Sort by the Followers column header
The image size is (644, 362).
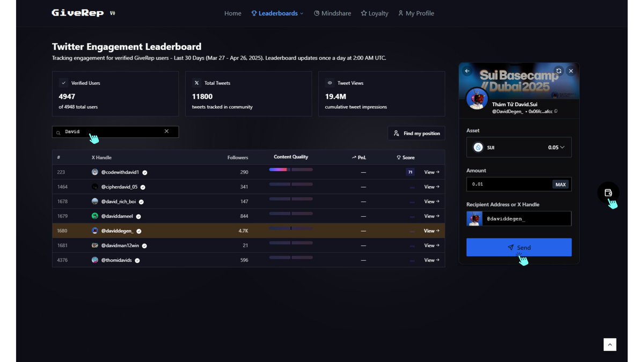coord(238,158)
